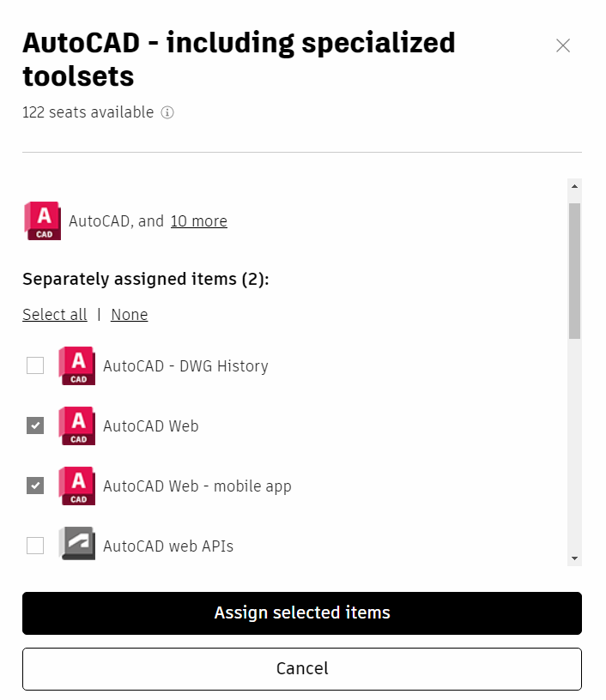Click the vertical scrollbar thumb
The width and height of the screenshot is (606, 700).
pyautogui.click(x=574, y=270)
